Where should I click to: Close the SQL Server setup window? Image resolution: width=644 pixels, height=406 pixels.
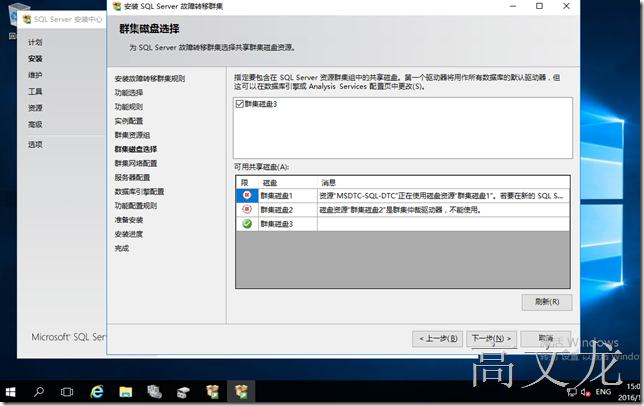566,6
